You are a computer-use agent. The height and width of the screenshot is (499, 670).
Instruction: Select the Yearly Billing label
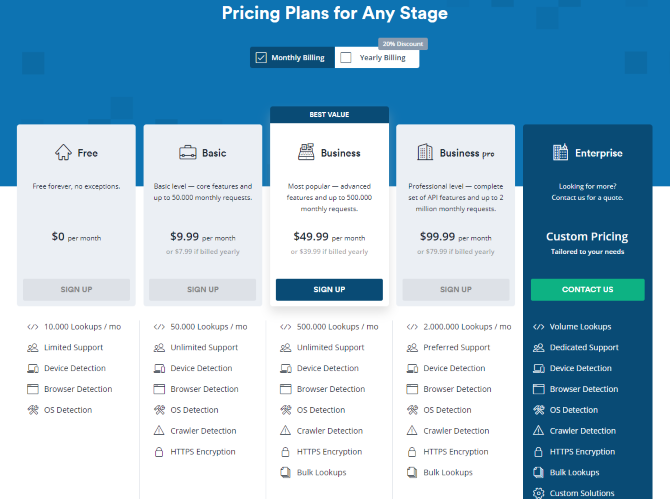tap(382, 57)
